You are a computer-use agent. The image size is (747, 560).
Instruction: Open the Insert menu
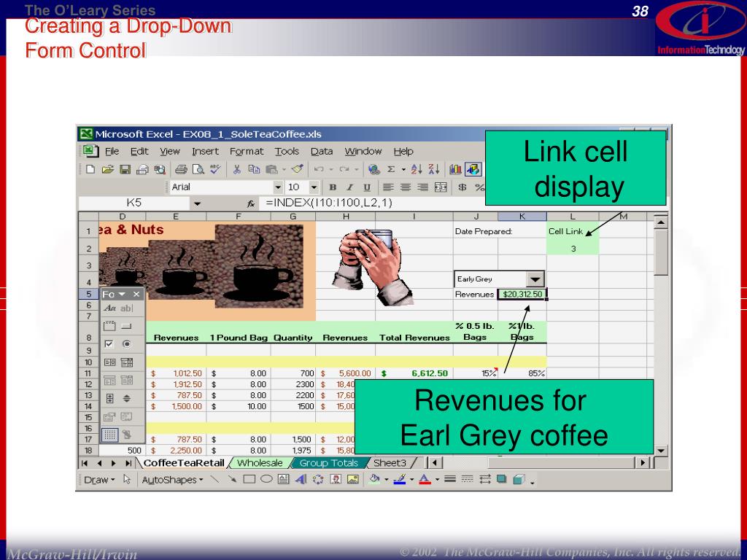(x=205, y=152)
